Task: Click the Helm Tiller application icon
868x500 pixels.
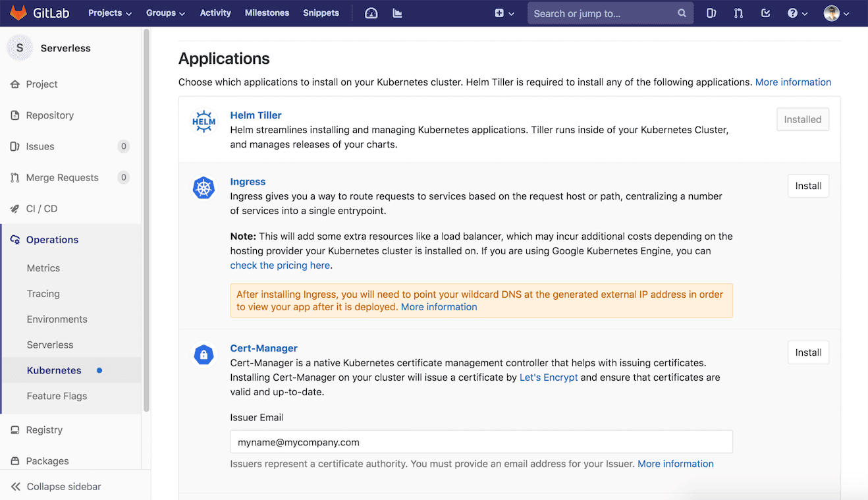Action: tap(203, 121)
